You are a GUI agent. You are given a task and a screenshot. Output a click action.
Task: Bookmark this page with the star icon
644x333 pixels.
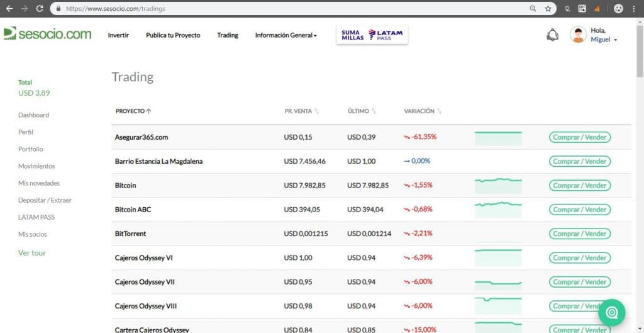click(548, 8)
